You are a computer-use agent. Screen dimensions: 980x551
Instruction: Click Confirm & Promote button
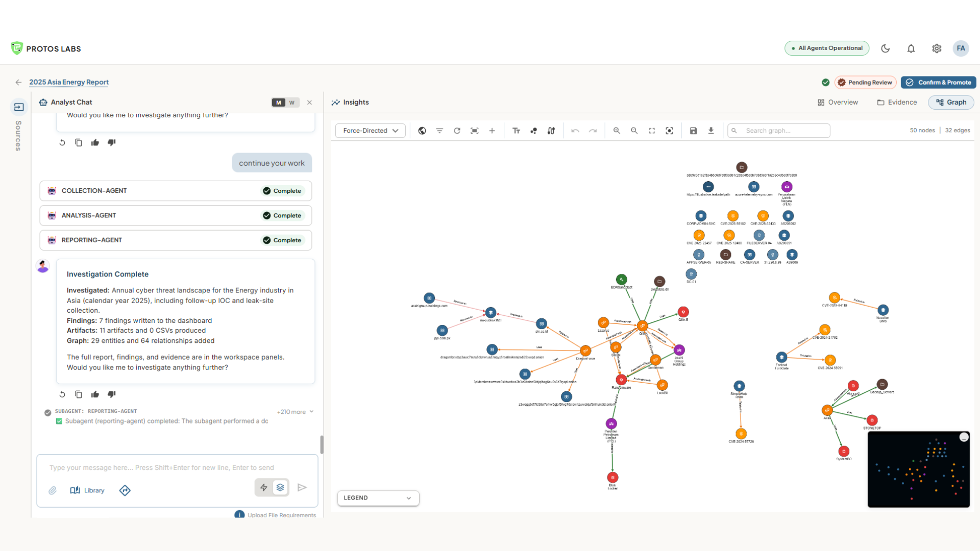[x=938, y=82]
